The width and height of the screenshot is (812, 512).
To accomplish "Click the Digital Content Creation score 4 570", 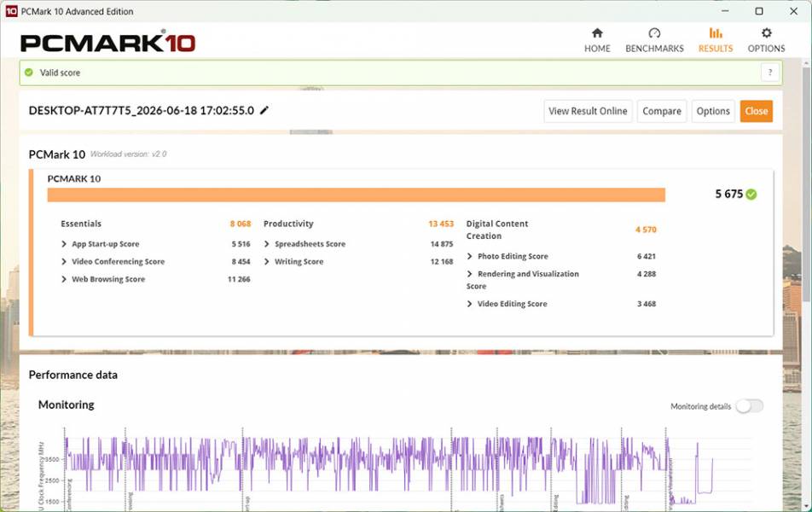I will (x=646, y=230).
